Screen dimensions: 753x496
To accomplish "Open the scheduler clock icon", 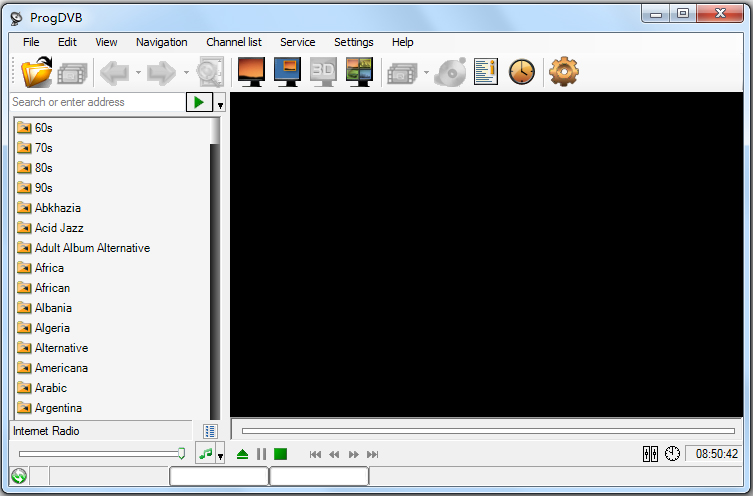I will tap(522, 72).
